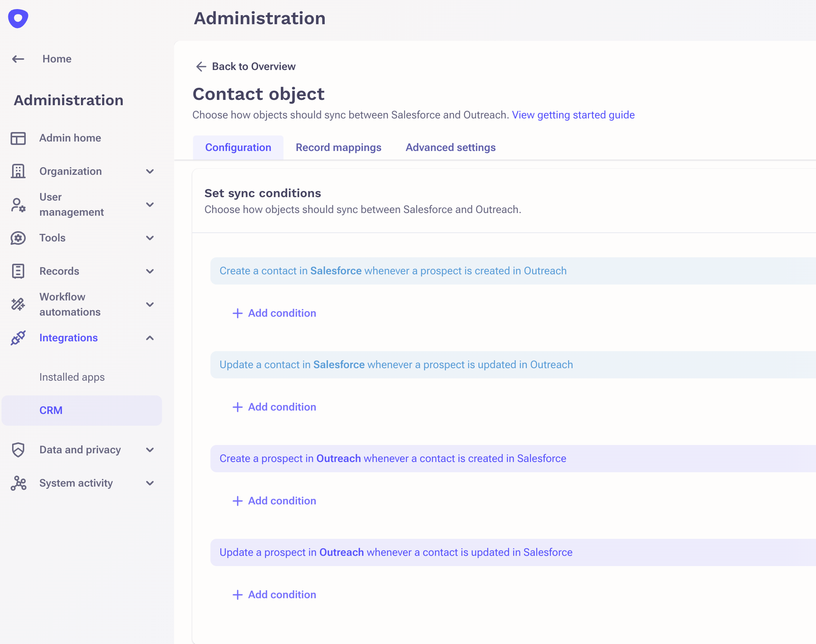The image size is (816, 644).
Task: Click the User management person-gear icon
Action: [x=18, y=205]
